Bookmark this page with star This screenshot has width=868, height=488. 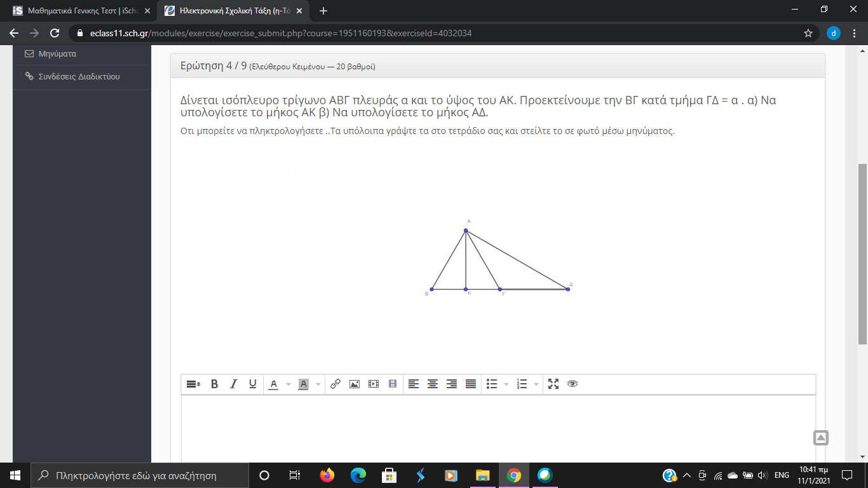808,33
